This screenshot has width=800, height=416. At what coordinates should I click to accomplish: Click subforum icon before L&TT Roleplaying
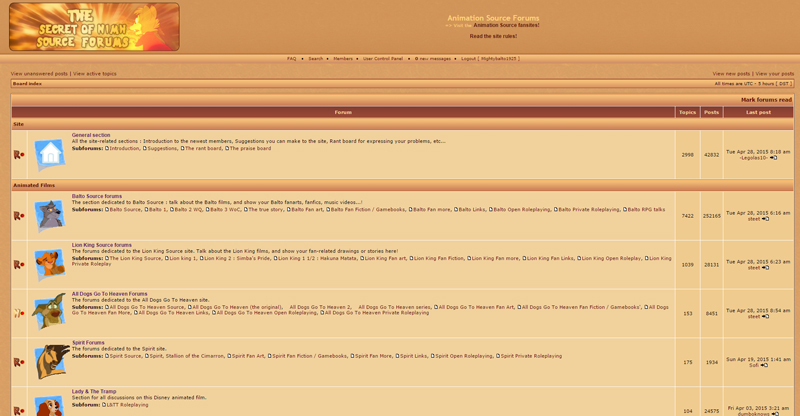pyautogui.click(x=104, y=405)
